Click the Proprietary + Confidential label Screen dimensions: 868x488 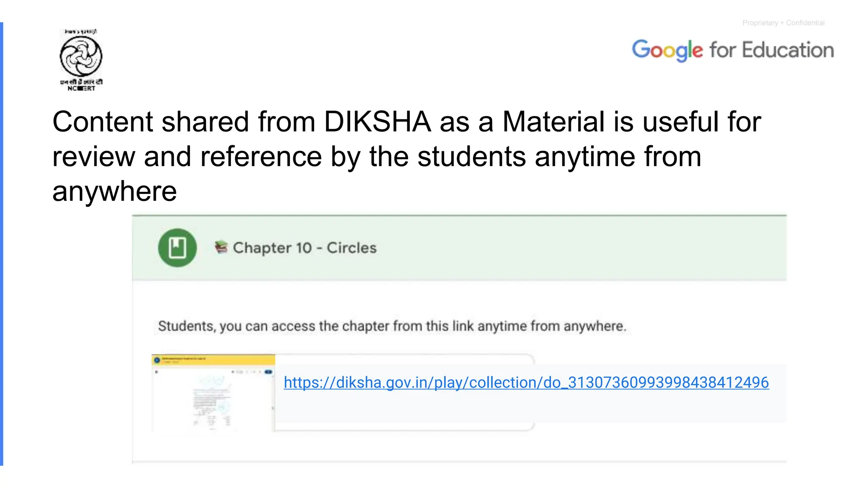783,23
